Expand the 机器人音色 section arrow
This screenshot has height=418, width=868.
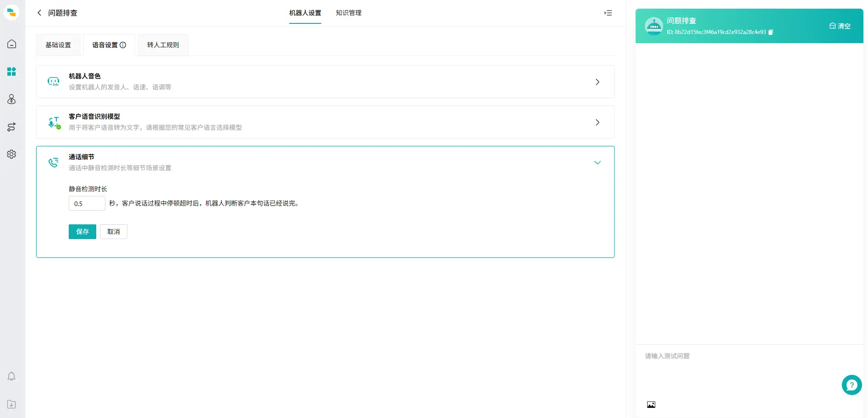pos(597,82)
